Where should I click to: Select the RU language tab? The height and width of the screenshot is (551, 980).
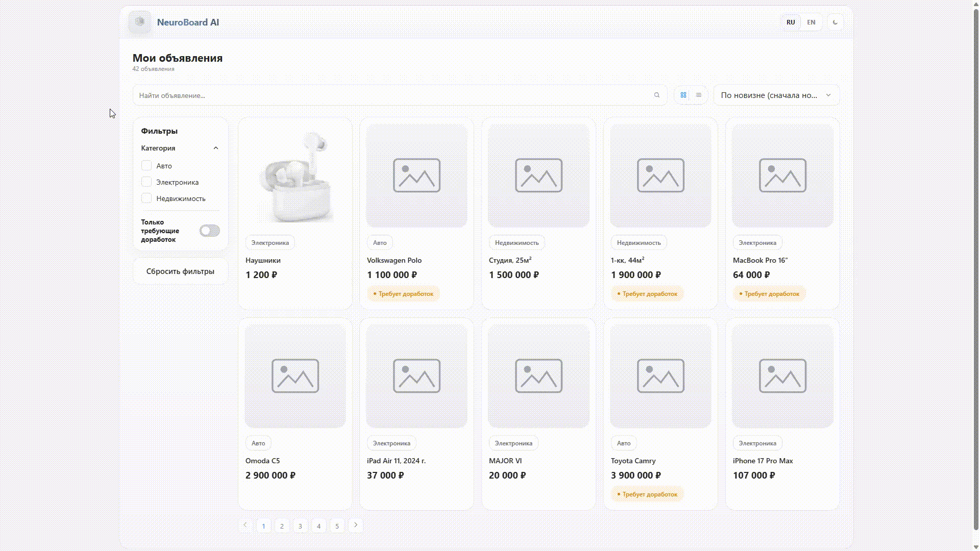coord(791,22)
